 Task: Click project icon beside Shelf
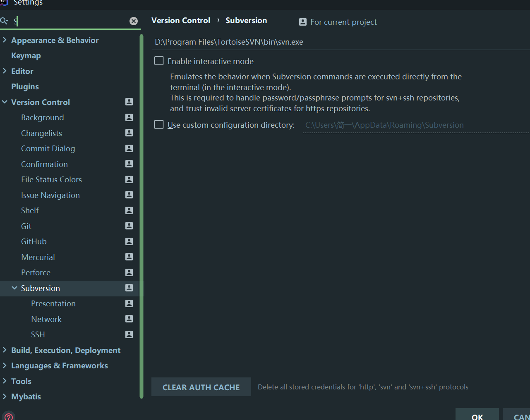[x=129, y=210]
